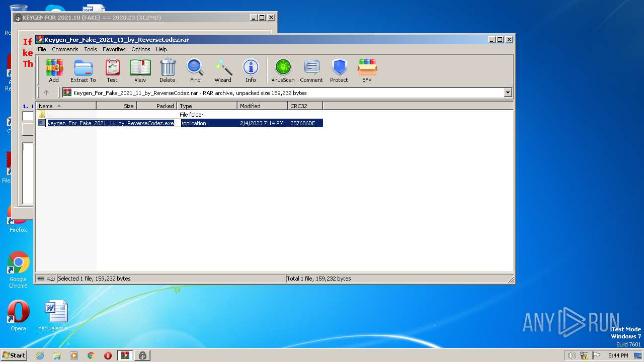
Task: Open the Word document desktop icon
Action: click(56, 316)
